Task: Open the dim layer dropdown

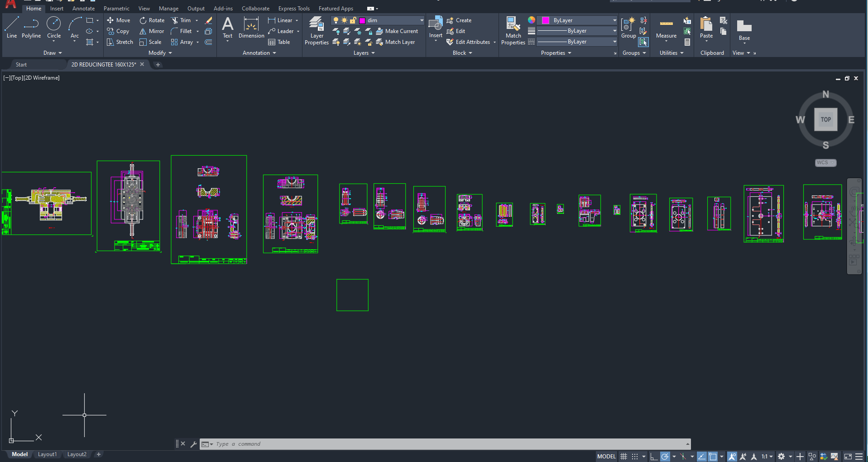Action: (x=422, y=20)
